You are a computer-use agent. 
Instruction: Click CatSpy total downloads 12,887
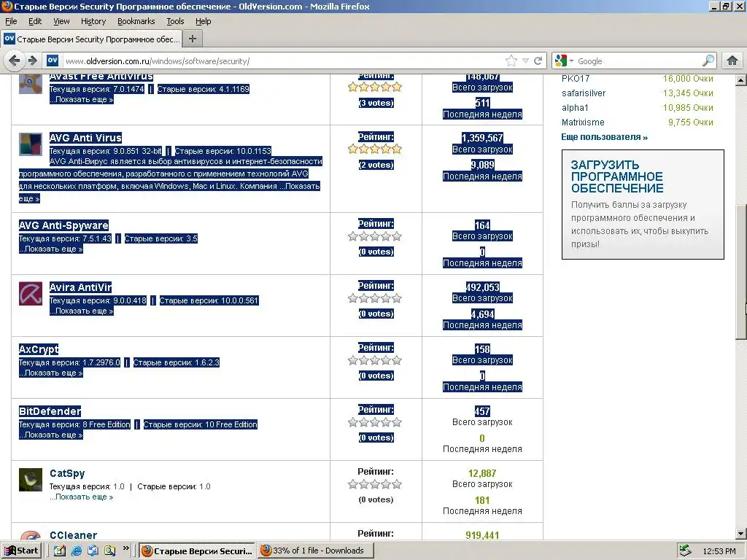[482, 473]
